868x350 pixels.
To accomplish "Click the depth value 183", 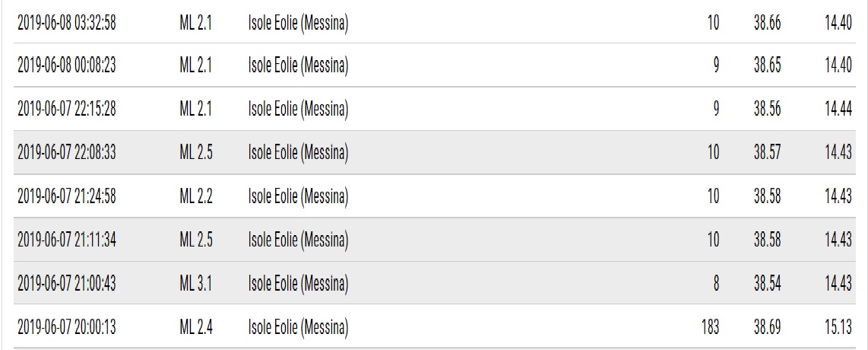I will point(709,328).
